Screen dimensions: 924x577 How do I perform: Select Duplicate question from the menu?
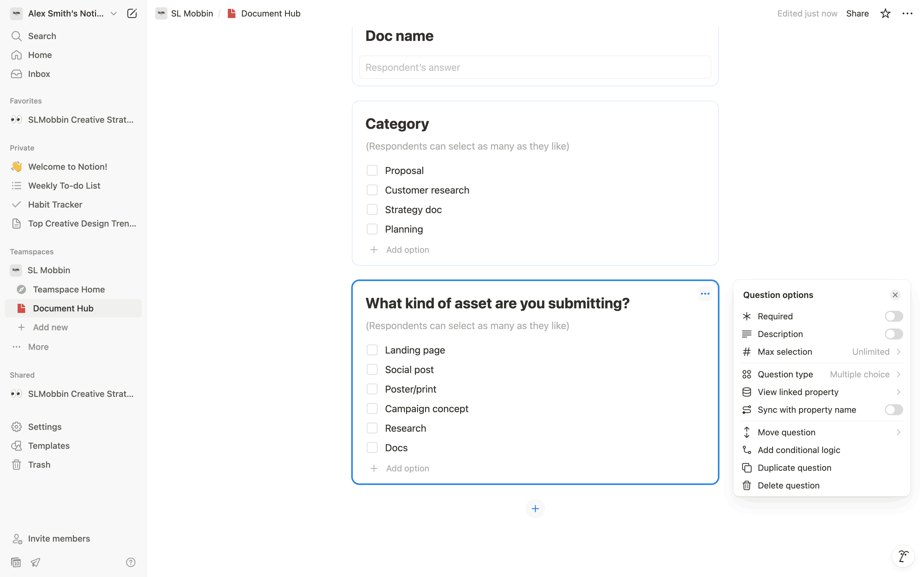point(794,468)
